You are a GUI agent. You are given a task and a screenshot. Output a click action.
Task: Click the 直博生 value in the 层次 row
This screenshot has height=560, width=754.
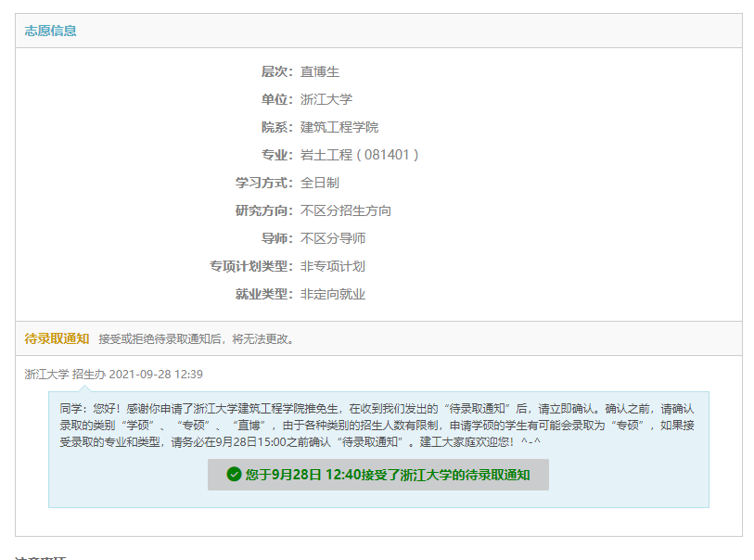click(x=320, y=71)
